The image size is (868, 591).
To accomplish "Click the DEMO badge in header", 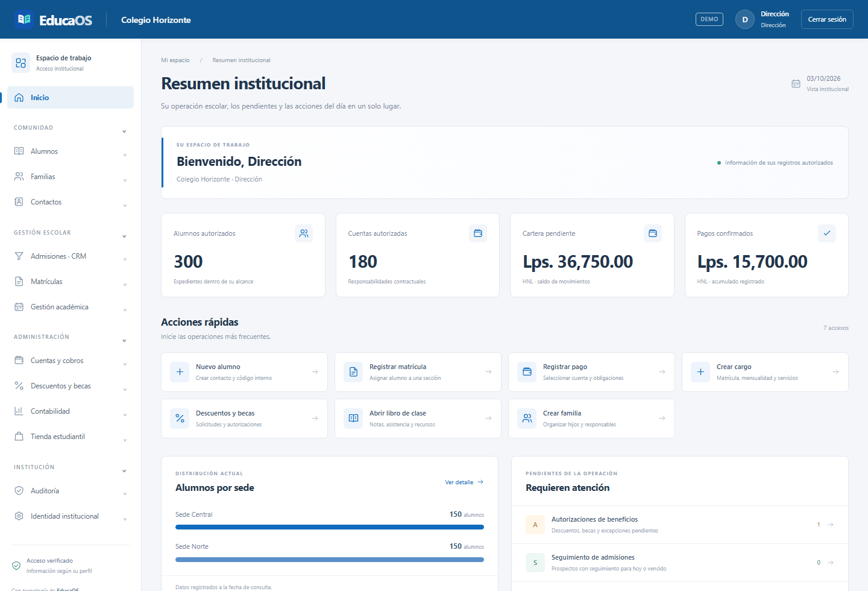I will click(x=709, y=19).
